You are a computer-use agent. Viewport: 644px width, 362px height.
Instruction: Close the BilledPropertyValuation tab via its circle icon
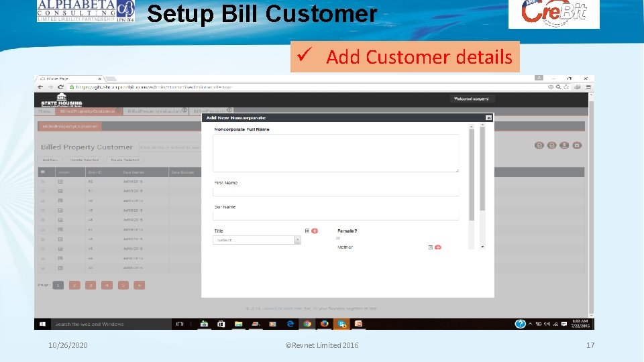click(x=184, y=110)
